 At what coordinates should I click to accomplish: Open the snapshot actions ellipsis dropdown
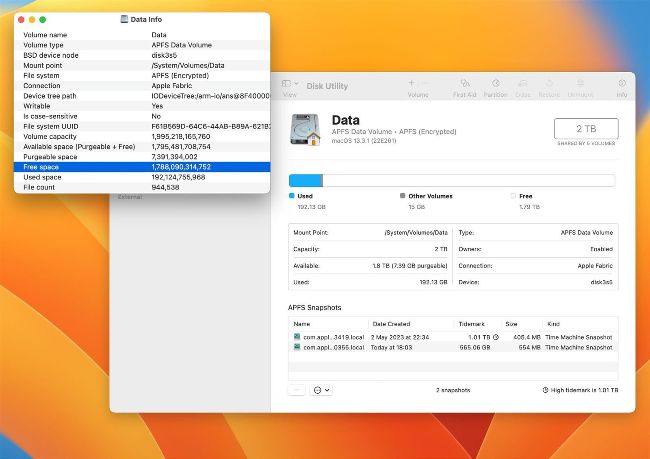tap(322, 390)
